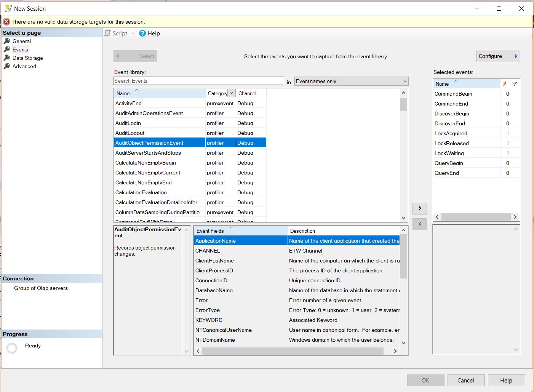Open the Advanced page

24,66
